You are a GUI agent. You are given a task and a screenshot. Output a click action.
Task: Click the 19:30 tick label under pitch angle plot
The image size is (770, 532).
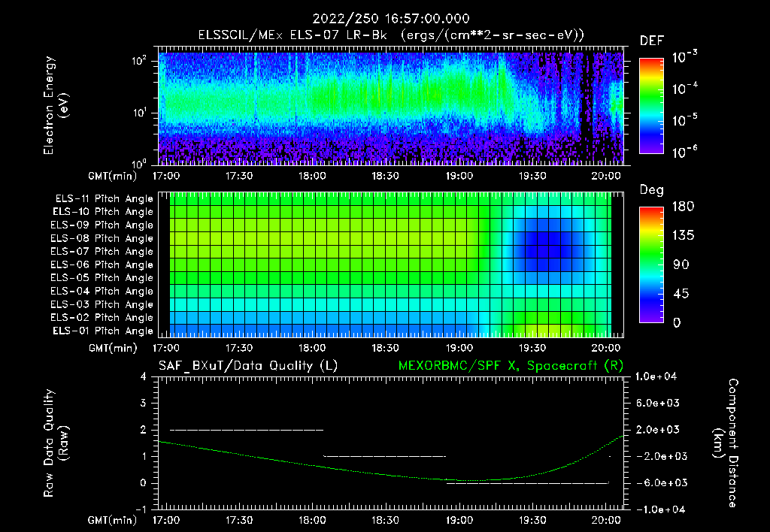pos(532,348)
